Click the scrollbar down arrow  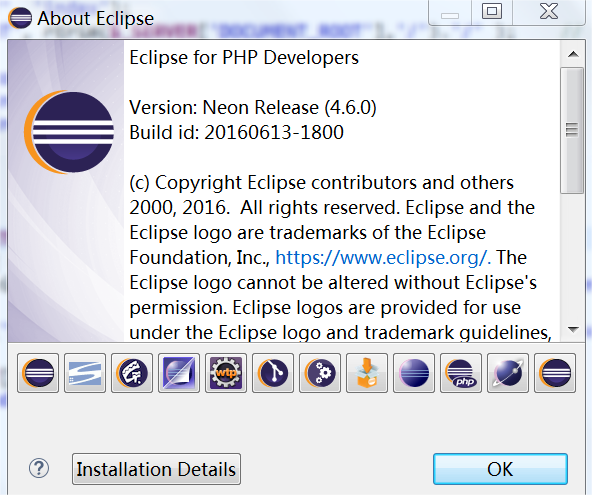pos(573,330)
